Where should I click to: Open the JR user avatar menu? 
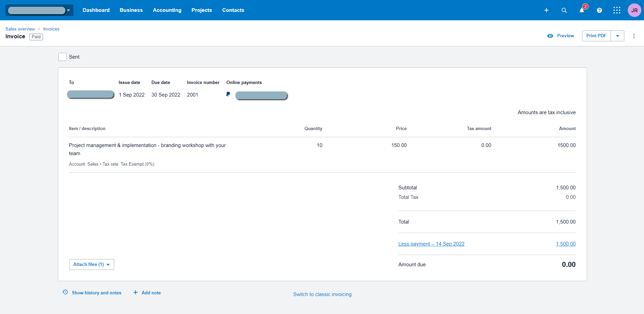pos(635,10)
